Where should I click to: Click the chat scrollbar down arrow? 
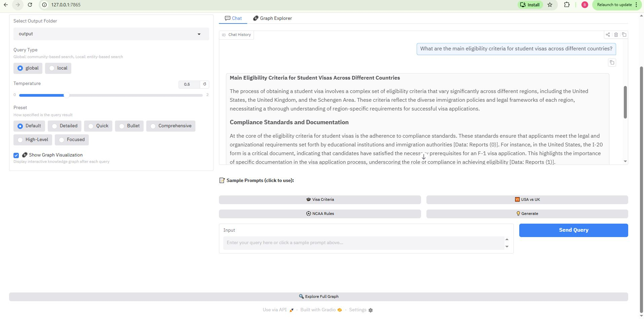(625, 162)
